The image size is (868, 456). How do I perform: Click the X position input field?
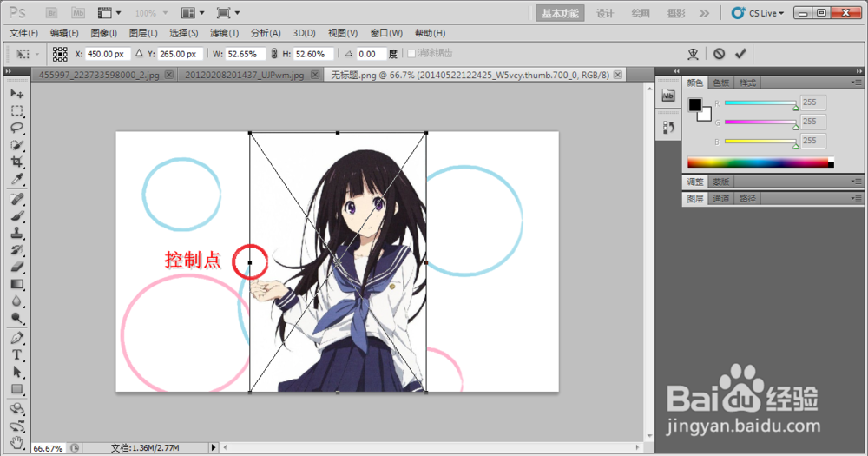coord(108,54)
